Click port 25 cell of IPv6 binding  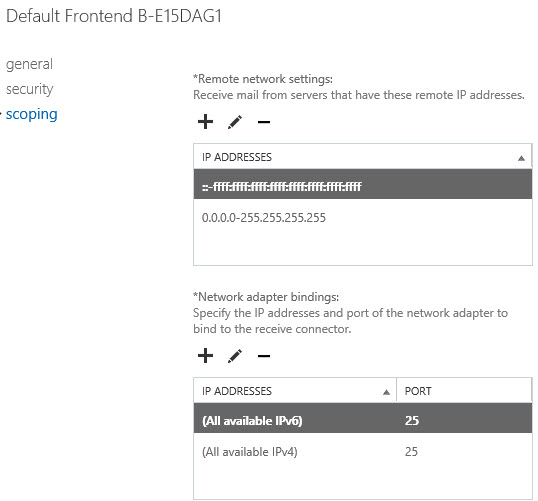[x=412, y=421]
